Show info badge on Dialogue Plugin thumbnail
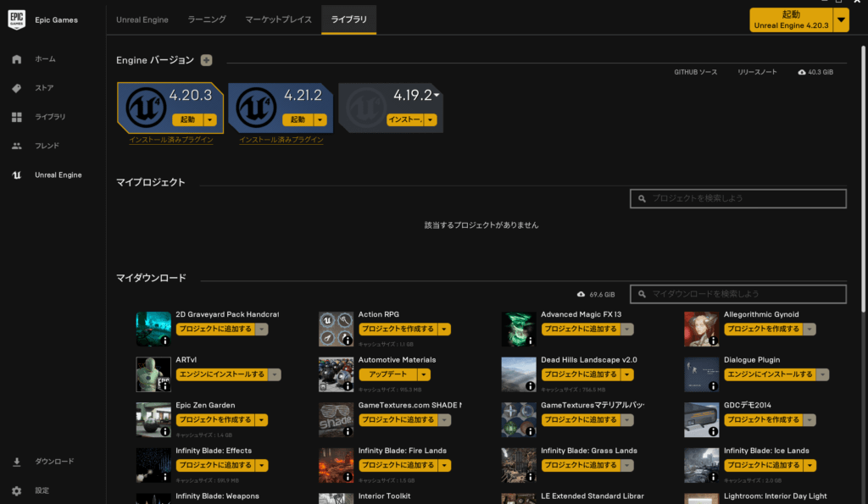Screen dimensions: 868x504 713,386
